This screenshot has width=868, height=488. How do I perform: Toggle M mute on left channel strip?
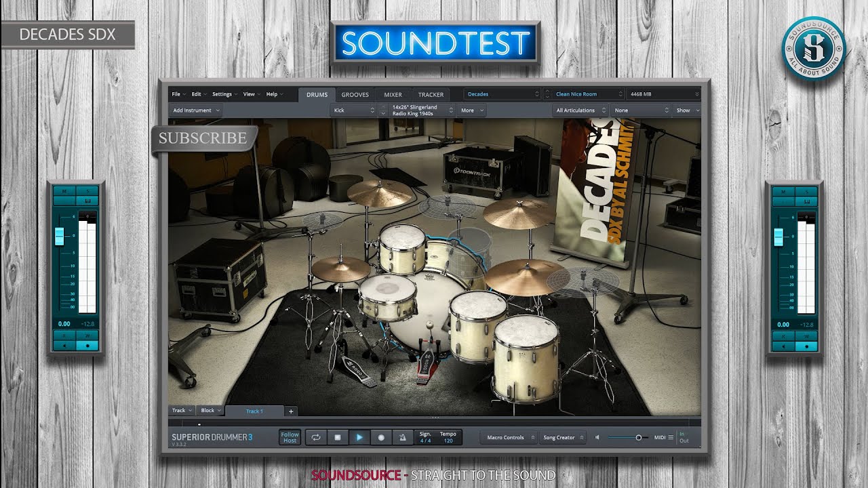click(65, 192)
